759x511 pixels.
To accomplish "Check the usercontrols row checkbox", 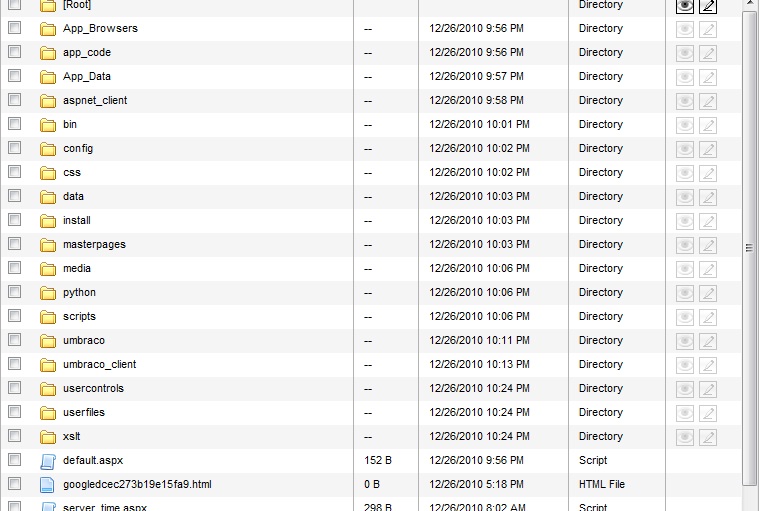I will tap(15, 388).
